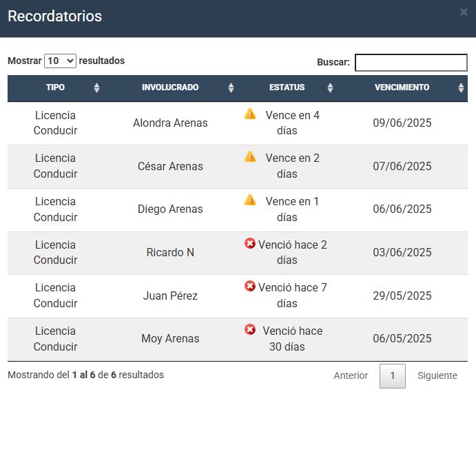Open the Mostrar results count dropdown
The height and width of the screenshot is (476, 476).
pyautogui.click(x=60, y=61)
